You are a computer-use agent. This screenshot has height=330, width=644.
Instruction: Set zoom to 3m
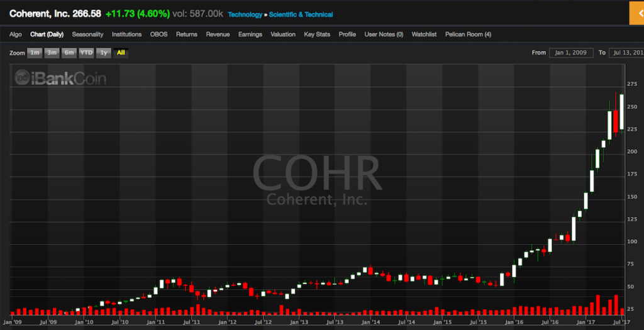click(52, 53)
